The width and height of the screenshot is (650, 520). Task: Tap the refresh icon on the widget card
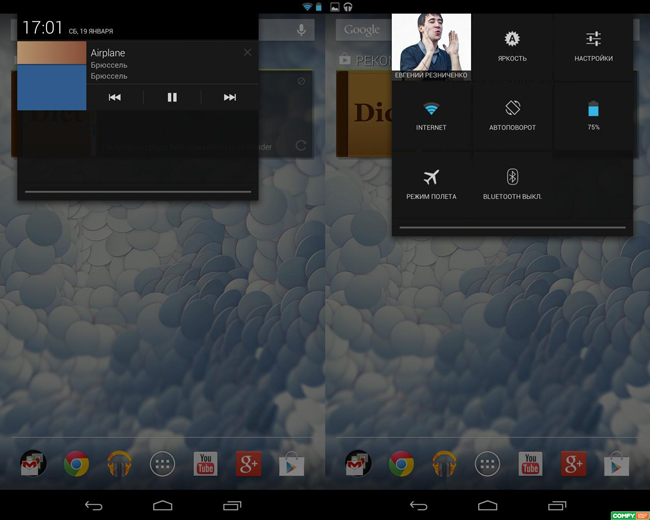301,146
